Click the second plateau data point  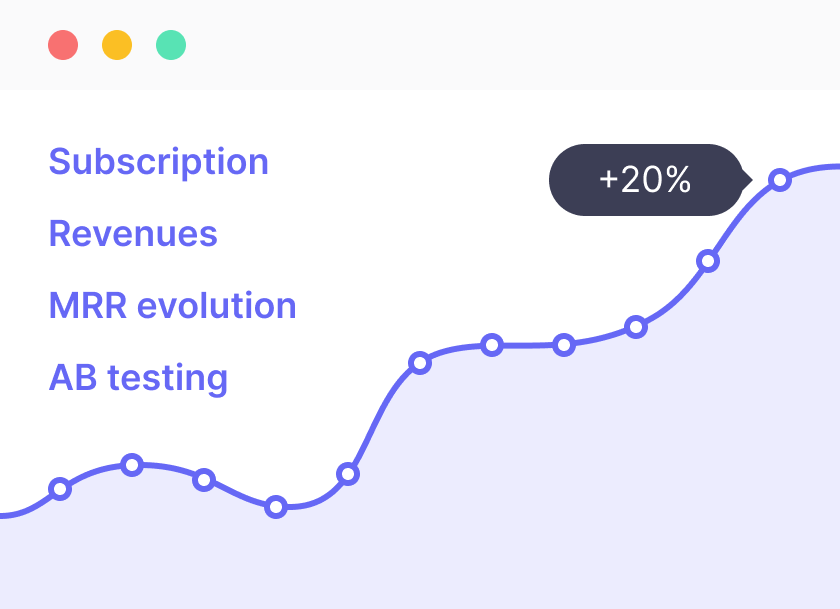pyautogui.click(x=564, y=344)
